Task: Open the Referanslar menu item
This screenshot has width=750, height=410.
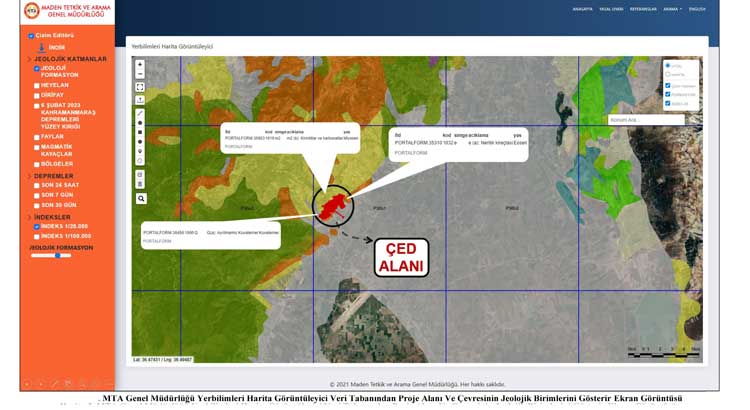Action: (643, 9)
